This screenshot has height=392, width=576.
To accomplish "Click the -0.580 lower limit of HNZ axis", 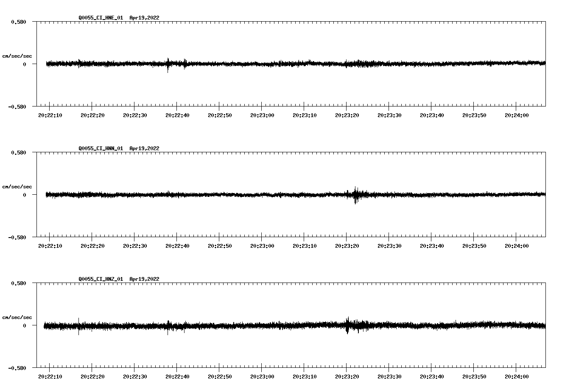I will tap(17, 368).
